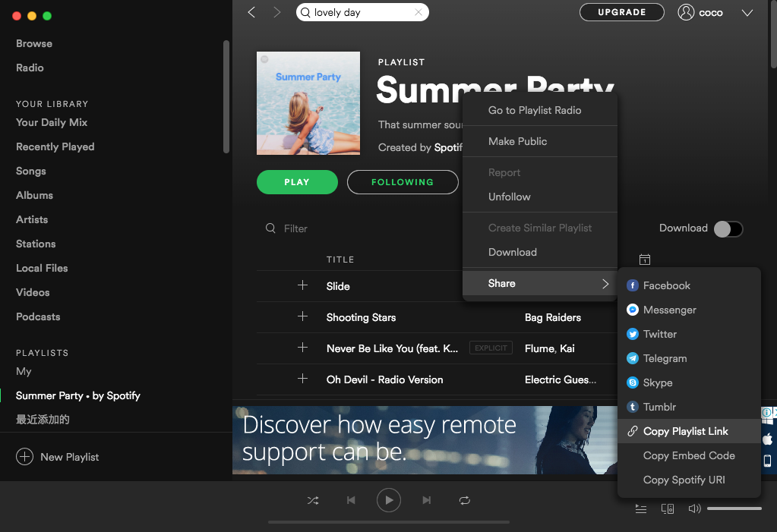Viewport: 777px width, 532px height.
Task: Share playlist via Facebook
Action: [x=665, y=285]
